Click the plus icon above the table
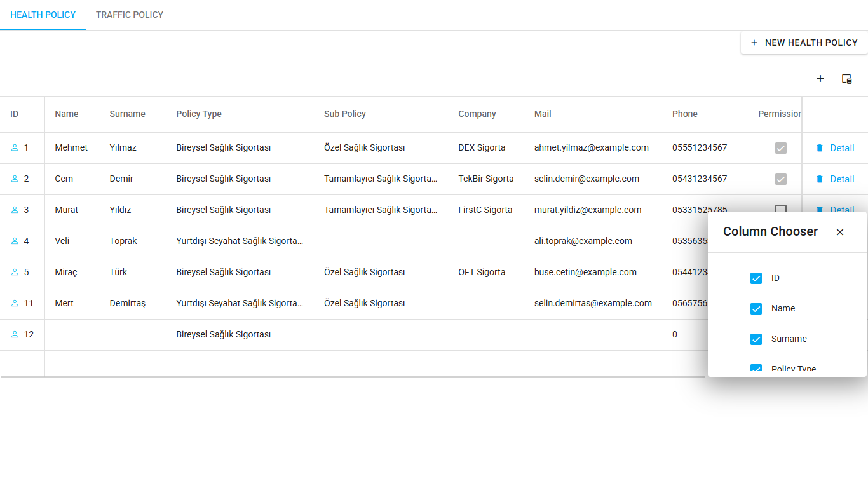This screenshot has height=488, width=868. [x=820, y=79]
